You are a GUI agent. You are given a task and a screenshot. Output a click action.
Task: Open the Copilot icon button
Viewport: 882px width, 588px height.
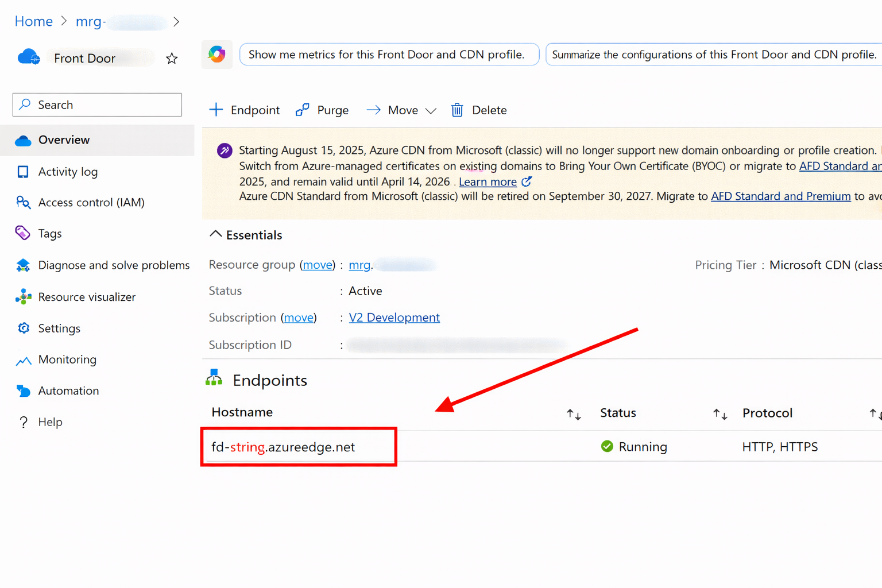click(x=217, y=55)
